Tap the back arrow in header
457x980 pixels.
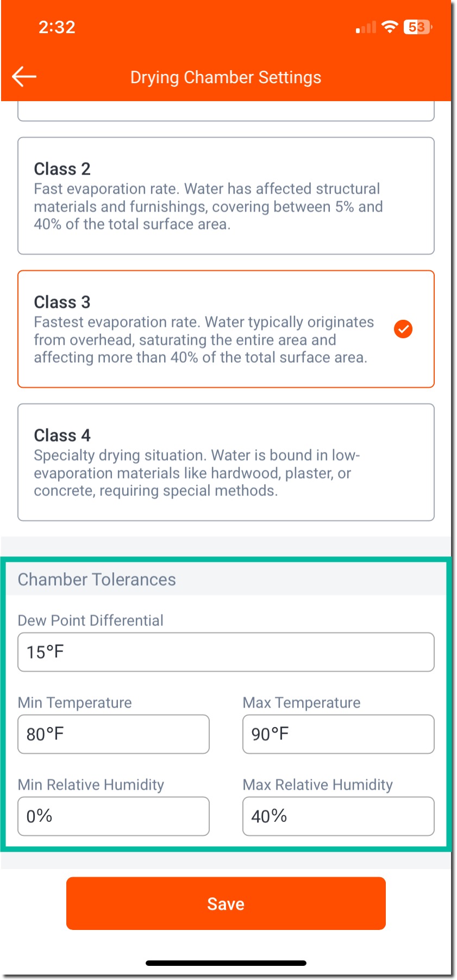(24, 77)
